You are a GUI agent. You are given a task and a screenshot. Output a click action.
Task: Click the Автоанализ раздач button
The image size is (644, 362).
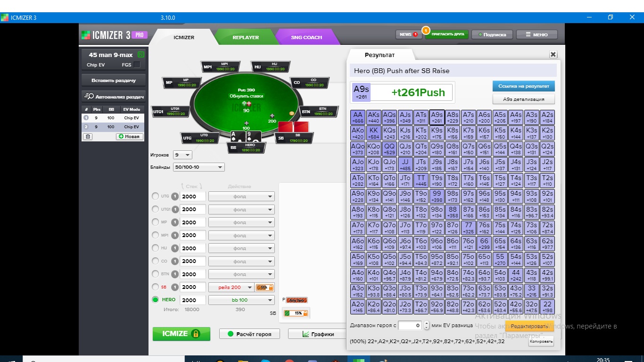[x=114, y=96]
